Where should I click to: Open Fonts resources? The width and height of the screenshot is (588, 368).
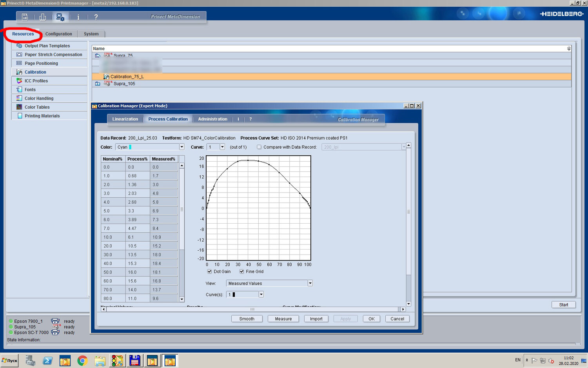[49, 89]
